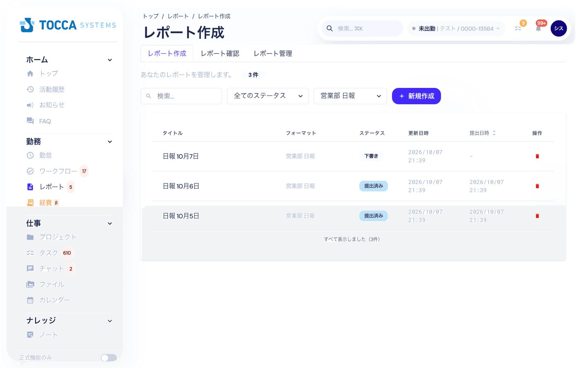Collapse the ホーム sidebar section

110,60
